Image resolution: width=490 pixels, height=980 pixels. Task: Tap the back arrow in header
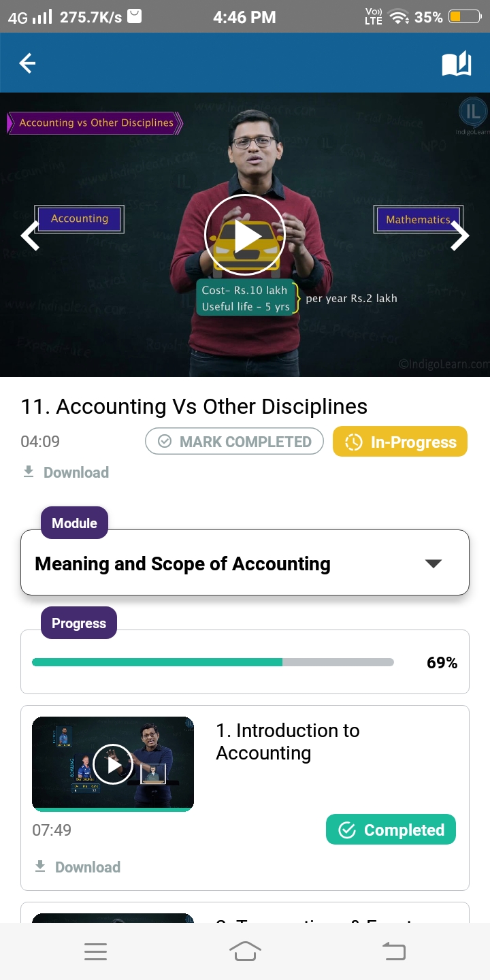(27, 63)
